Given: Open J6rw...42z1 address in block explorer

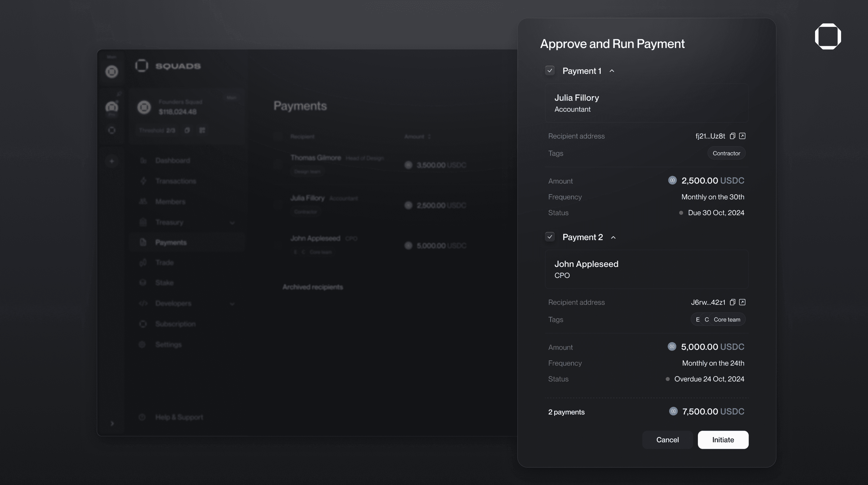Looking at the screenshot, I should 743,302.
